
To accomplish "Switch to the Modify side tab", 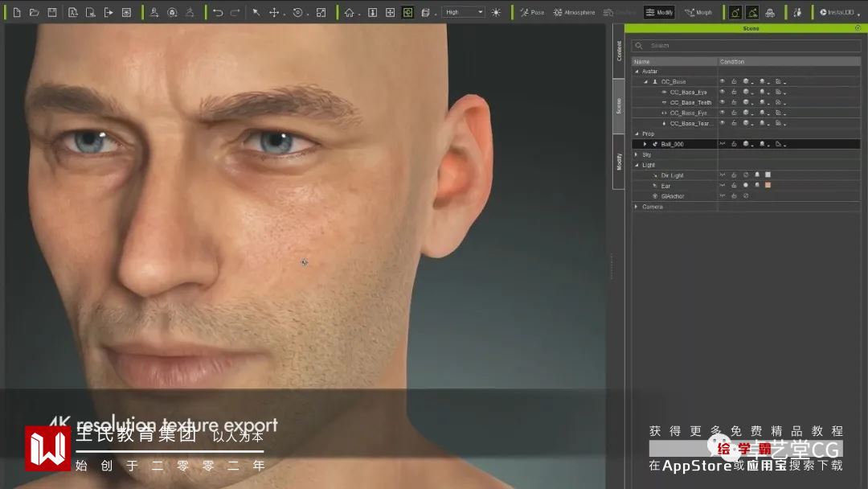I will point(619,162).
